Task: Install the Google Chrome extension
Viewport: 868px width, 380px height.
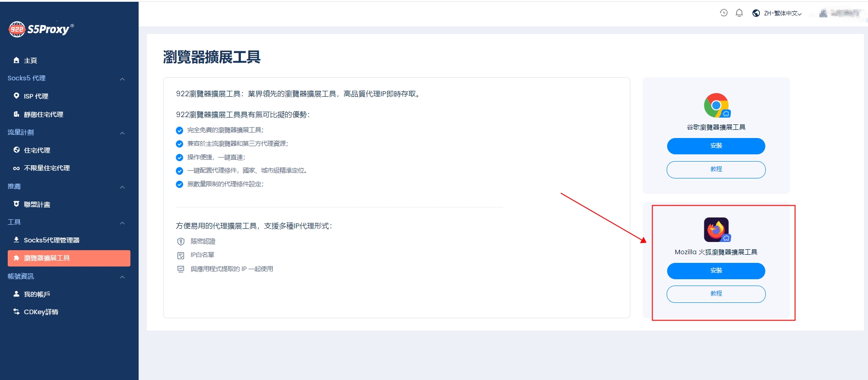Action: tap(716, 146)
